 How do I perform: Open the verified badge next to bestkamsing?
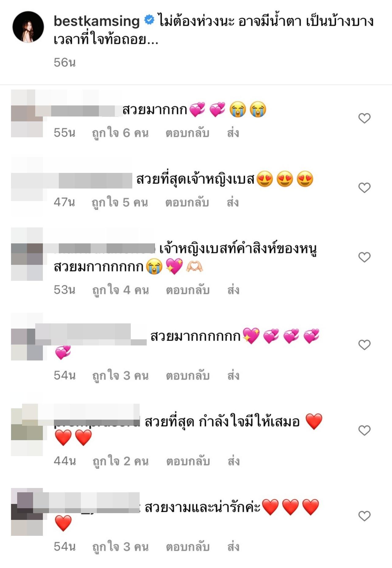click(x=149, y=20)
